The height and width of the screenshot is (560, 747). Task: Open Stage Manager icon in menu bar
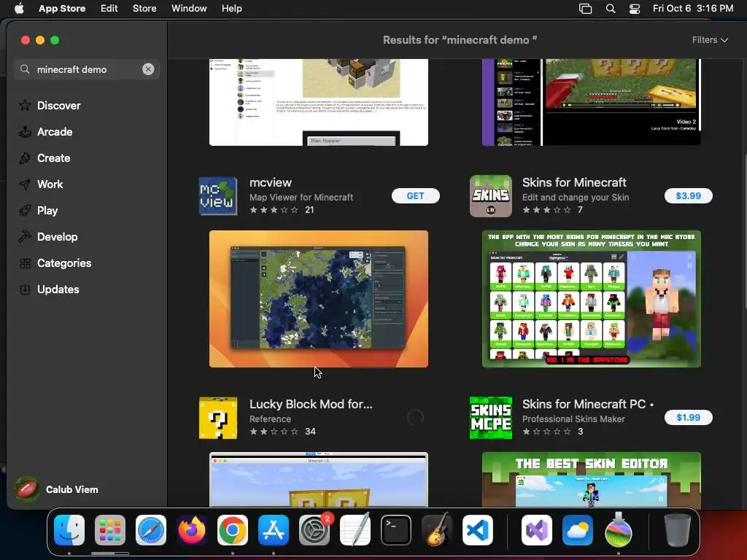[x=585, y=9]
